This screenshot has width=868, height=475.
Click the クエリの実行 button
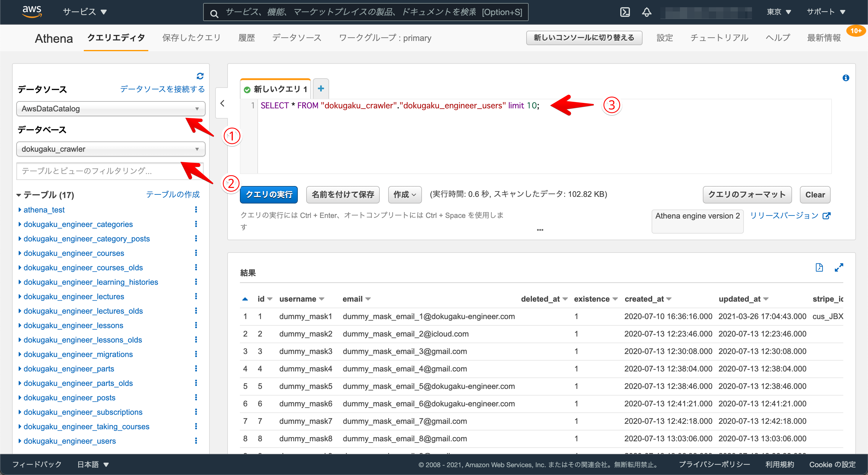coord(269,194)
